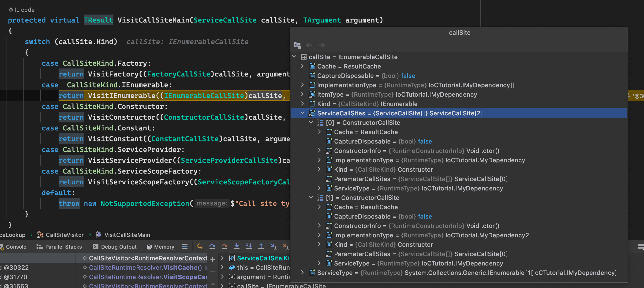
Task: Click the Force Step Over icon
Action: (x=225, y=246)
